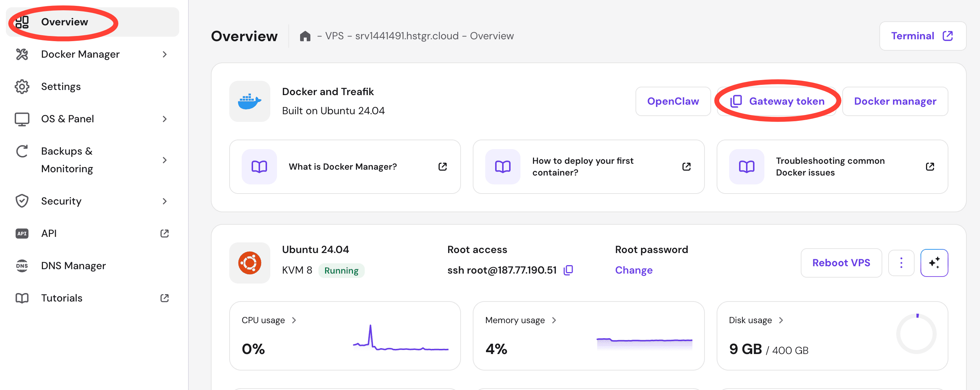
Task: Open Troubleshooting common Docker issues article
Action: pos(832,167)
